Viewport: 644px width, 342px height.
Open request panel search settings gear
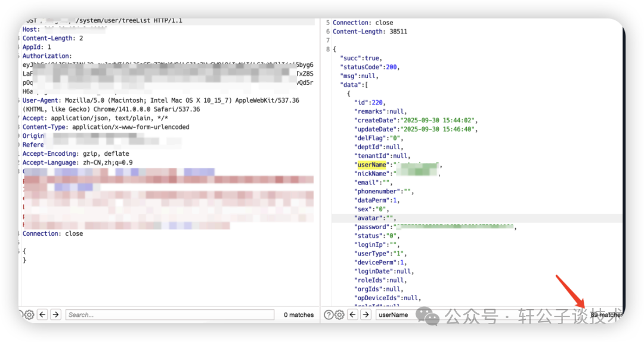pyautogui.click(x=29, y=315)
